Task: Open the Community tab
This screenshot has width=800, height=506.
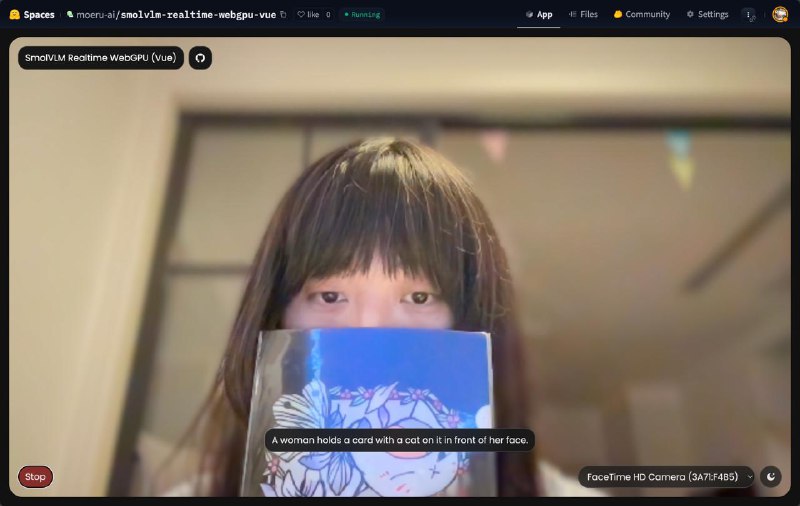Action: click(642, 14)
